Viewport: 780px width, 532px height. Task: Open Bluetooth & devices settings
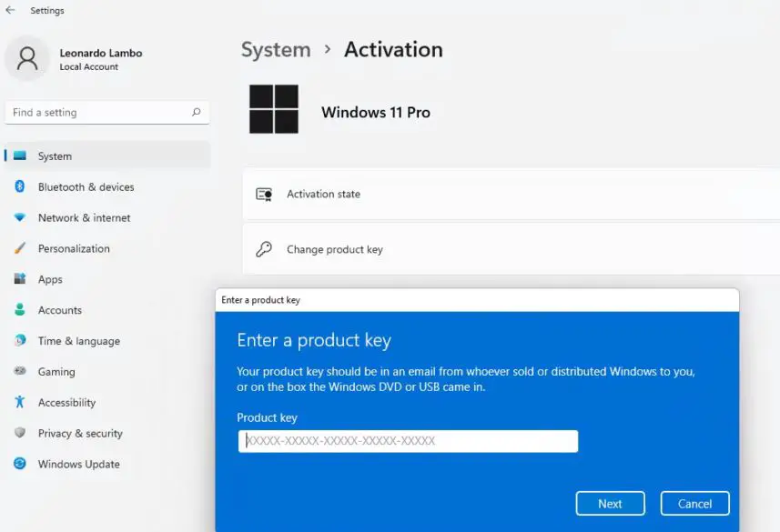[20, 186]
